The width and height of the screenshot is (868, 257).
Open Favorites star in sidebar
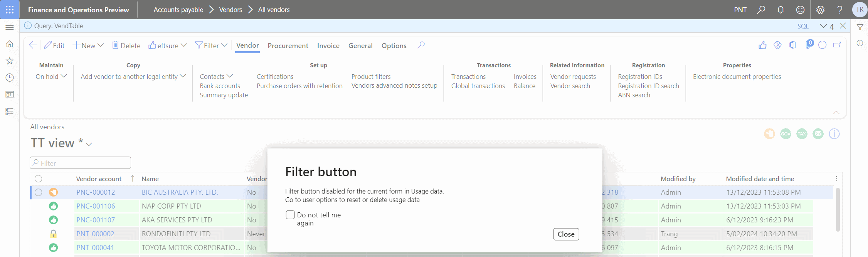pos(10,61)
